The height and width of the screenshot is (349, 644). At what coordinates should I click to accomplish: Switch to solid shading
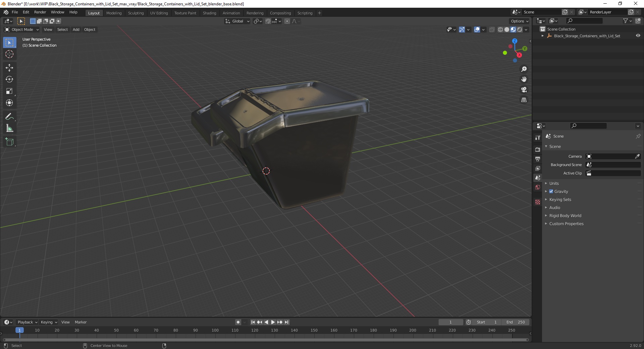point(507,30)
